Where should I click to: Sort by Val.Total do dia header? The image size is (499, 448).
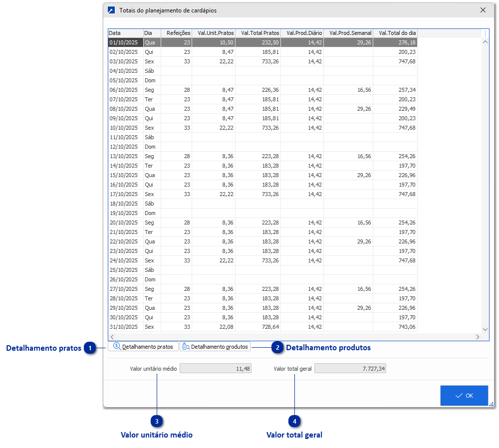[395, 33]
